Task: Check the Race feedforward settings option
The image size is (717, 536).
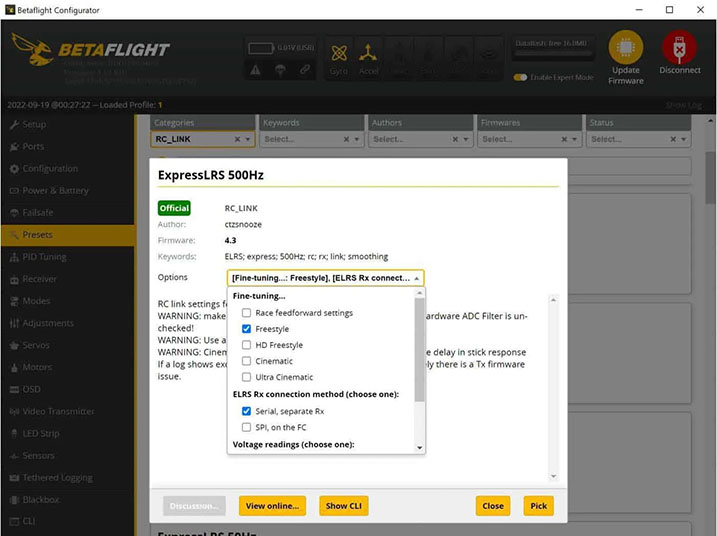Action: [x=247, y=313]
